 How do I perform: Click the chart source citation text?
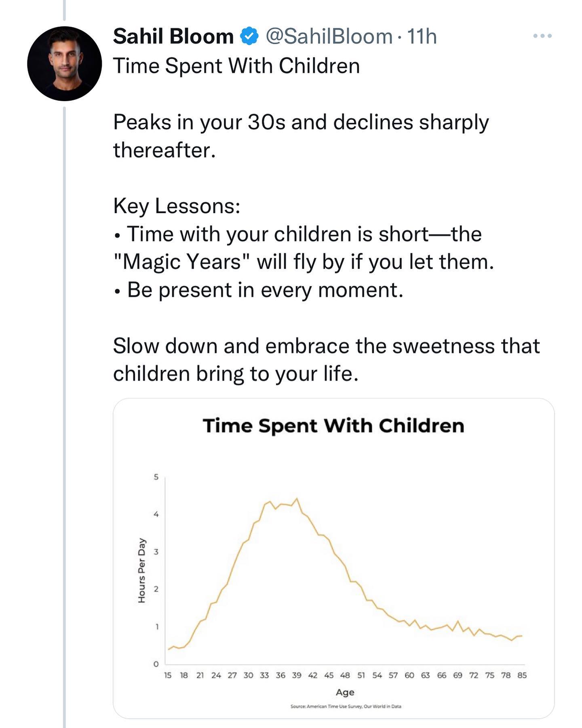coord(346,706)
